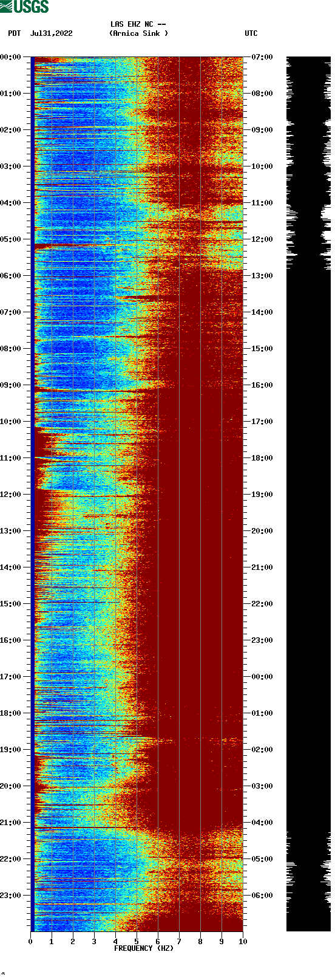335x980 pixels.
Task: Select UTC axis label 12:00
Action: tap(262, 239)
